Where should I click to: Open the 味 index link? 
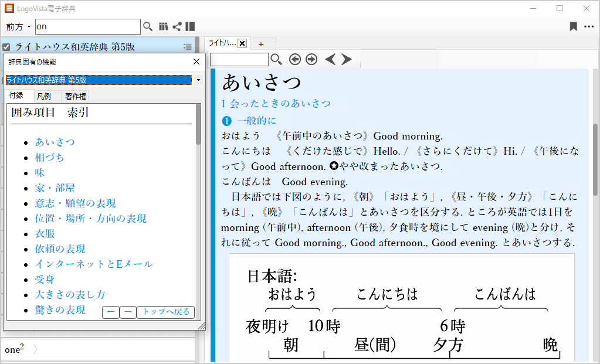(x=40, y=173)
